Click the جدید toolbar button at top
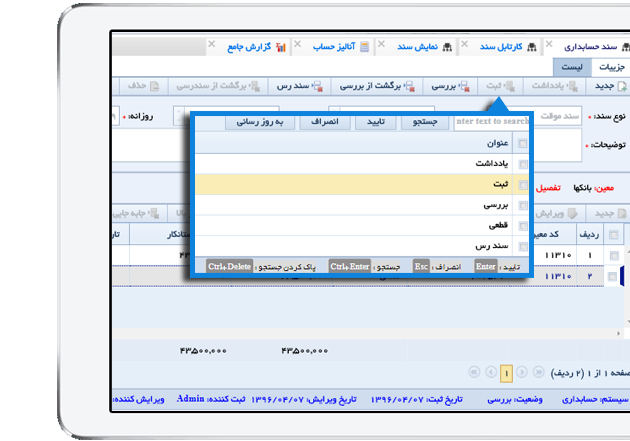The width and height of the screenshot is (630, 441). click(x=610, y=86)
